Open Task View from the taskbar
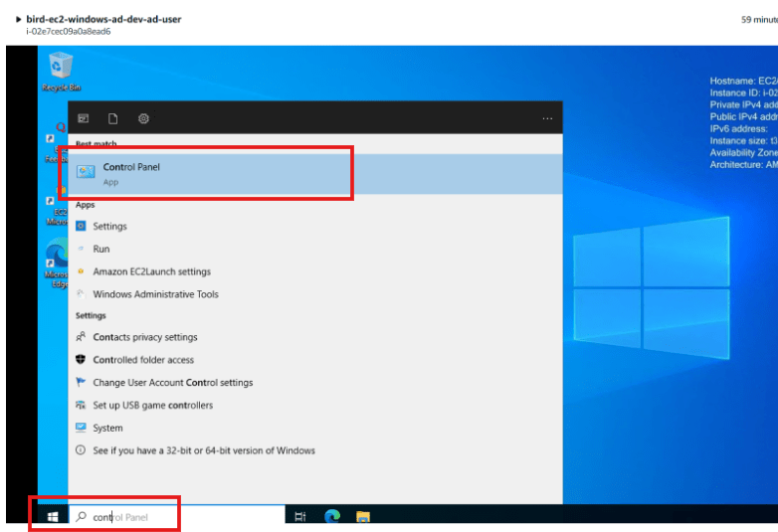This screenshot has height=532, width=778. point(300,517)
